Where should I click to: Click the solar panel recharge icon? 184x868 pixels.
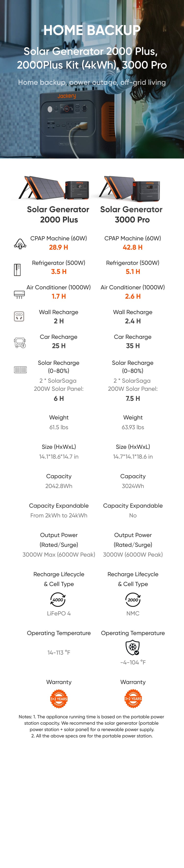(x=20, y=370)
